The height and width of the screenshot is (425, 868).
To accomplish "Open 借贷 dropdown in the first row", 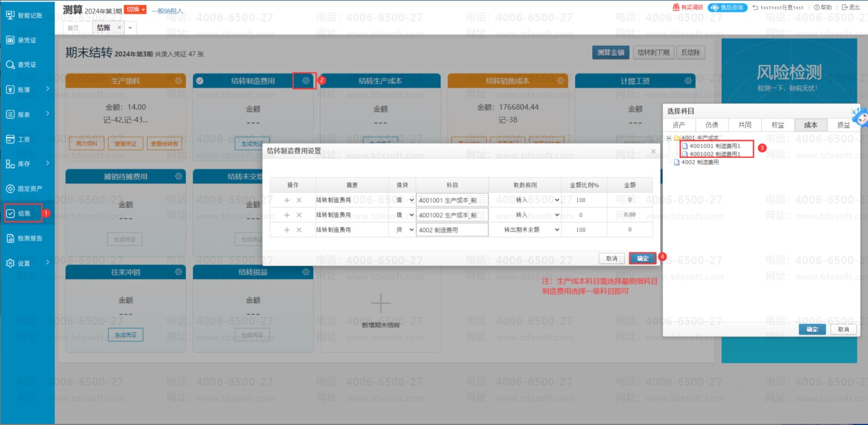I will [x=411, y=200].
